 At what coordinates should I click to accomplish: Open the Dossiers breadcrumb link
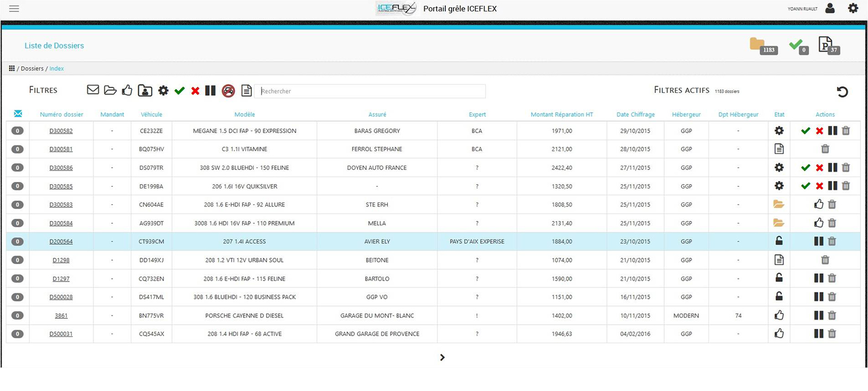pyautogui.click(x=32, y=68)
